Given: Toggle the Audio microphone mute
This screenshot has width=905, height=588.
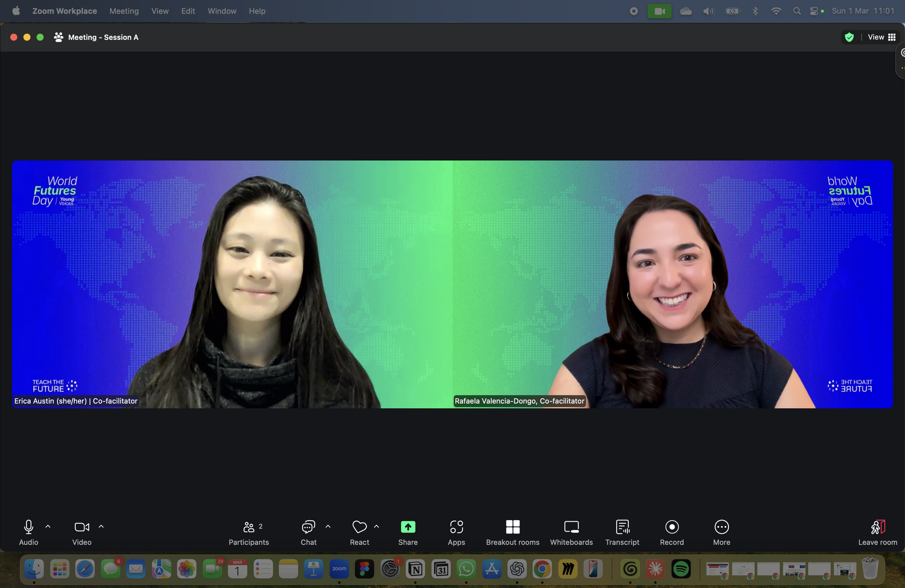Looking at the screenshot, I should pos(29,532).
